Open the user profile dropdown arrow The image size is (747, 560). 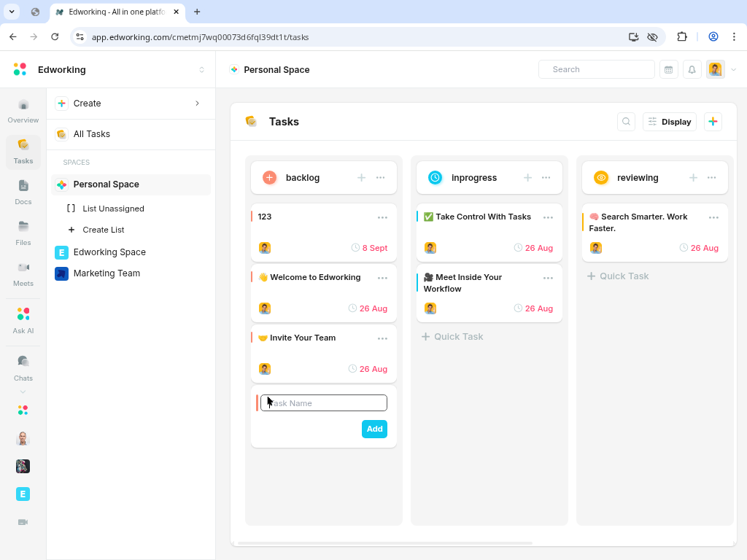(x=734, y=70)
